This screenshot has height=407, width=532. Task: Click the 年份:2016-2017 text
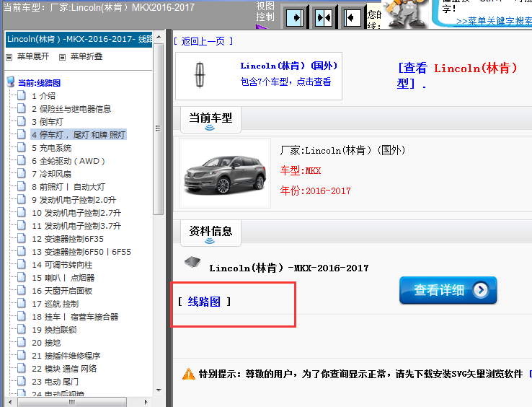coord(315,191)
